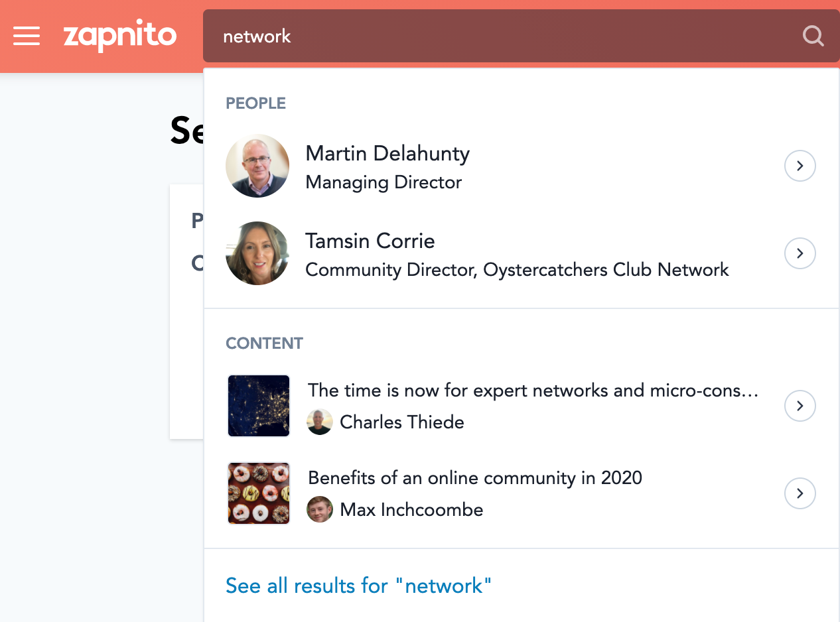The height and width of the screenshot is (622, 840).
Task: Click Charles Thiede's small avatar
Action: (320, 422)
